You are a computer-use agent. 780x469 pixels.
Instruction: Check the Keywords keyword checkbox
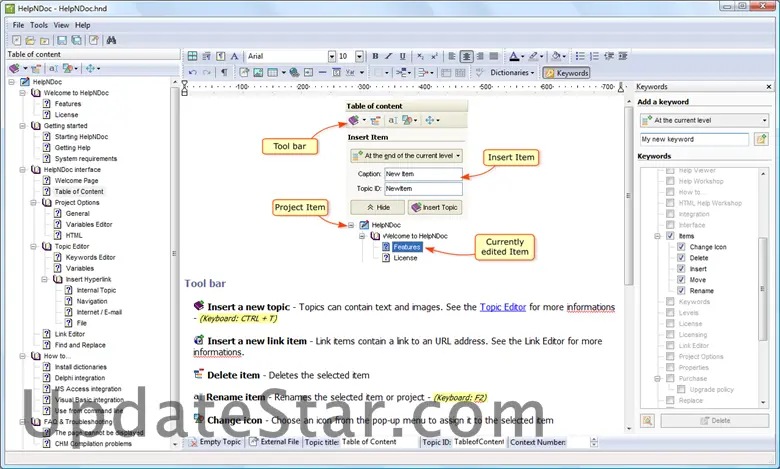click(670, 301)
